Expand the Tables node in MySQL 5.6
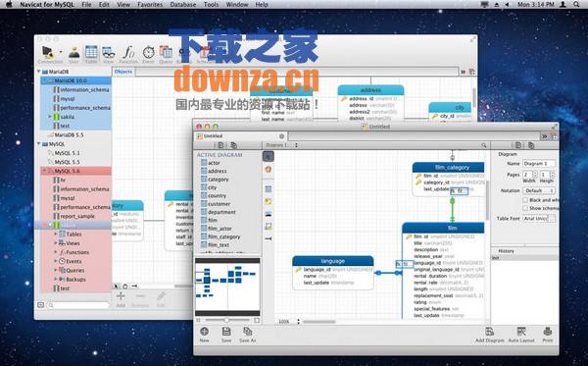This screenshot has width=588, height=366. (56, 234)
